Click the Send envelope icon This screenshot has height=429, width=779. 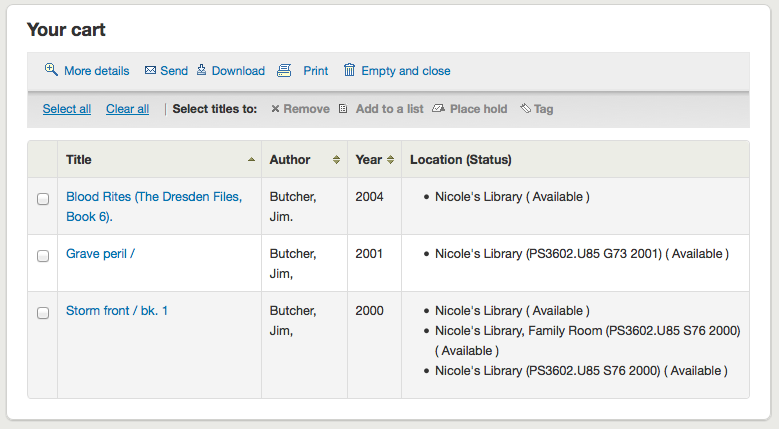point(150,71)
